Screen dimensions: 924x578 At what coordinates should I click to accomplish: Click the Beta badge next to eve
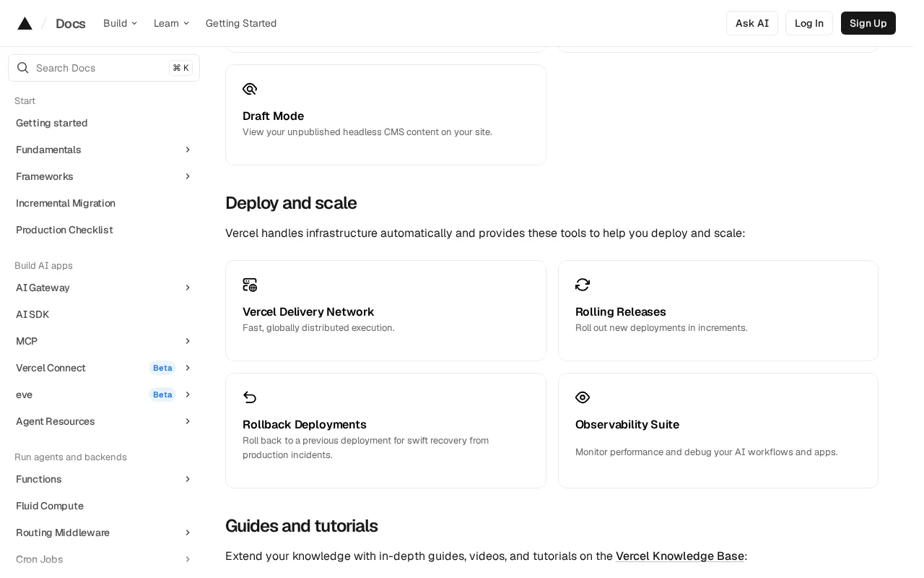pyautogui.click(x=162, y=394)
